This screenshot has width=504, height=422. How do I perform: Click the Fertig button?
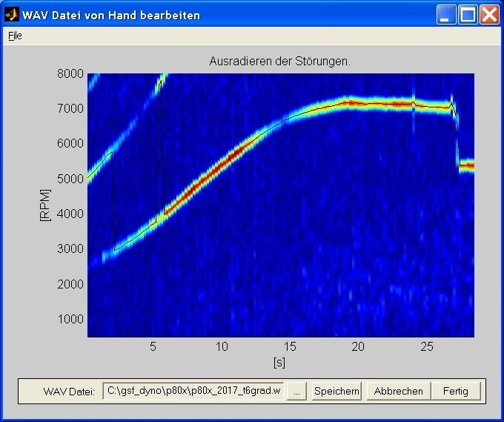tap(455, 391)
